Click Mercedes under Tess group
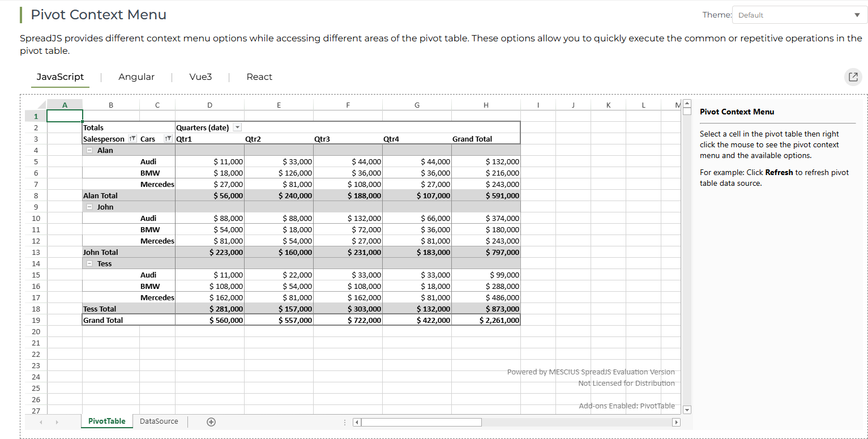The height and width of the screenshot is (439, 868). [157, 297]
